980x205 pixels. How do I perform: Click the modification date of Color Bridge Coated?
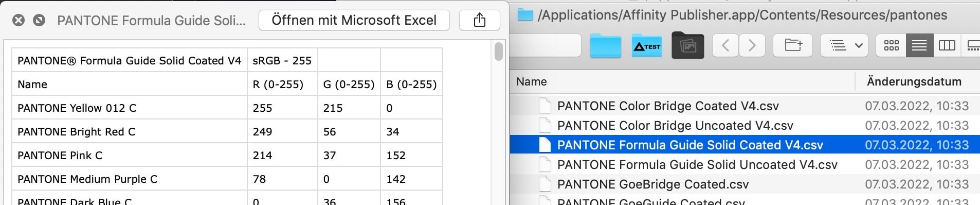(917, 106)
